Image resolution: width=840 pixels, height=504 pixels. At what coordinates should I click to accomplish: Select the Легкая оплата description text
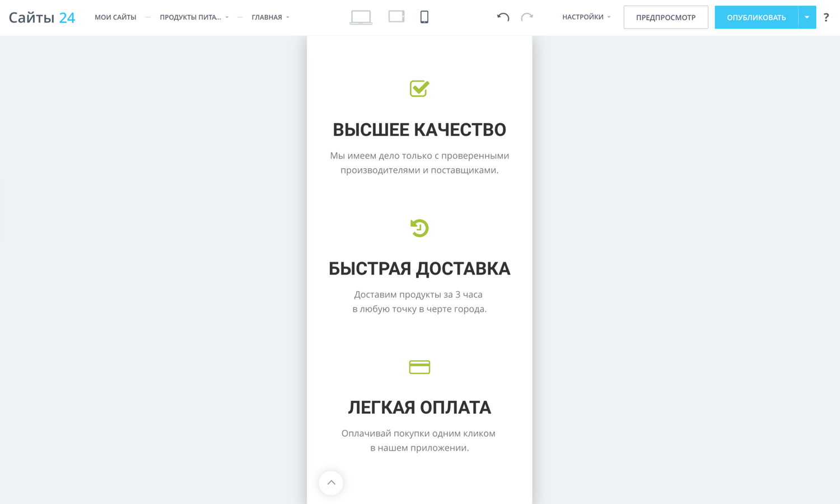pos(419,440)
